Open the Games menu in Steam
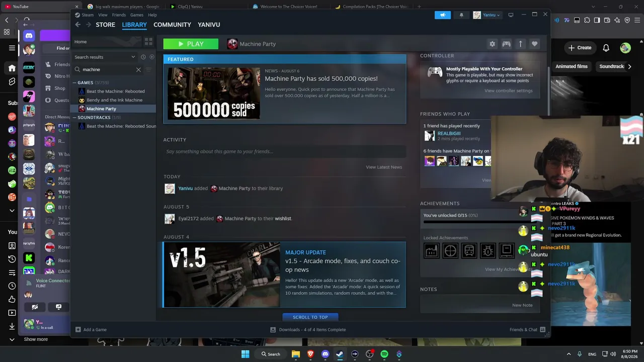The image size is (644, 362). pos(137,15)
